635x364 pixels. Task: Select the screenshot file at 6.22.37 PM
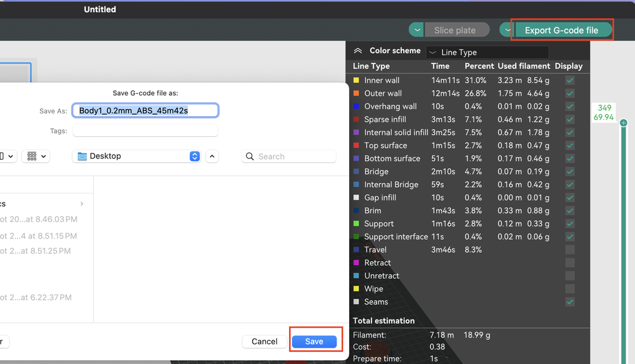point(36,297)
